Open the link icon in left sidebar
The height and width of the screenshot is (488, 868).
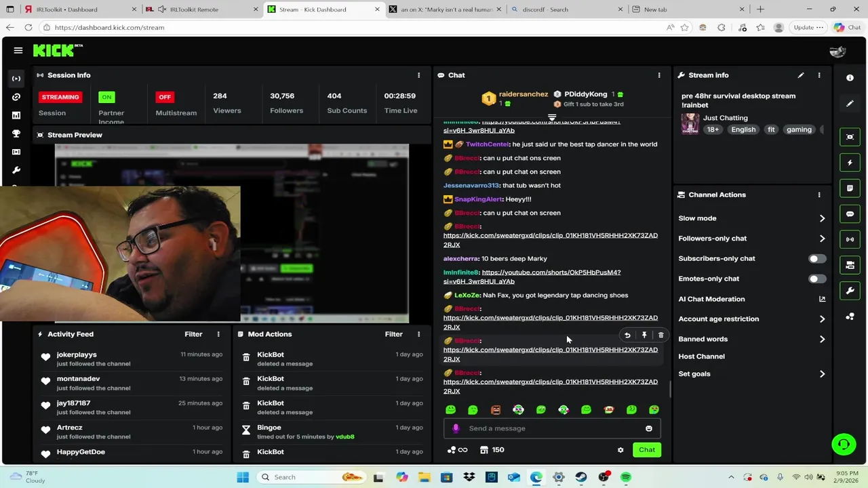[x=16, y=97]
